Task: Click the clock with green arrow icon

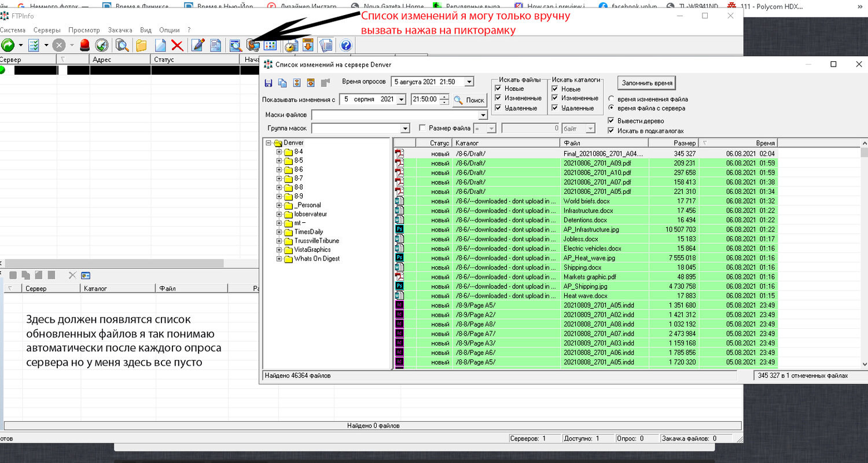Action: (x=102, y=45)
